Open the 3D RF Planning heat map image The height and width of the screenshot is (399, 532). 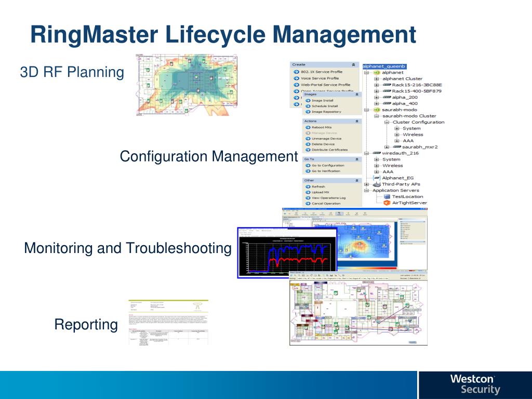point(187,85)
